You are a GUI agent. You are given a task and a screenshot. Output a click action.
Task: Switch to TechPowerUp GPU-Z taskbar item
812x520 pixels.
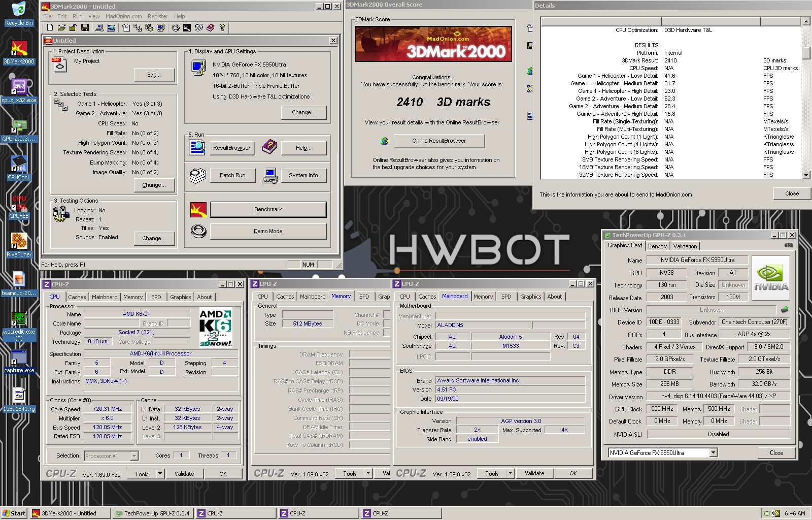pyautogui.click(x=153, y=513)
